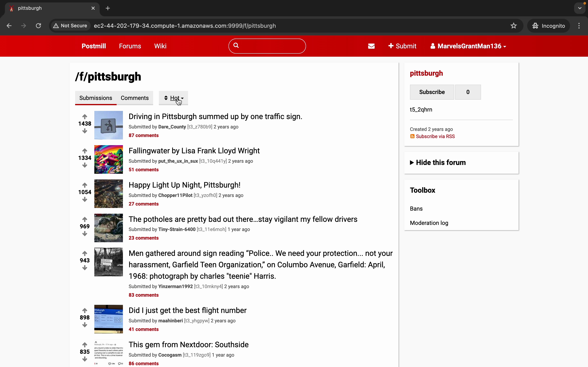The height and width of the screenshot is (367, 588).
Task: Open Chrome's three-dot menu
Action: tap(579, 26)
